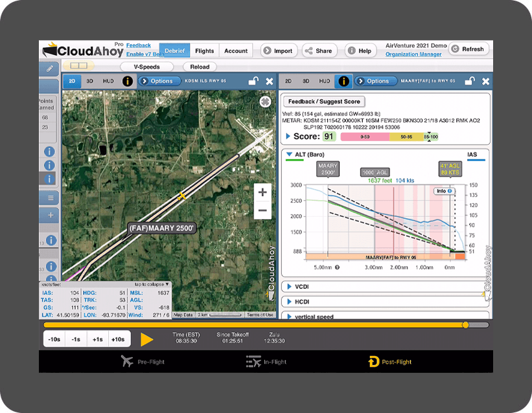Open the In-Flight section
Image resolution: width=532 pixels, height=413 pixels.
[x=266, y=362]
